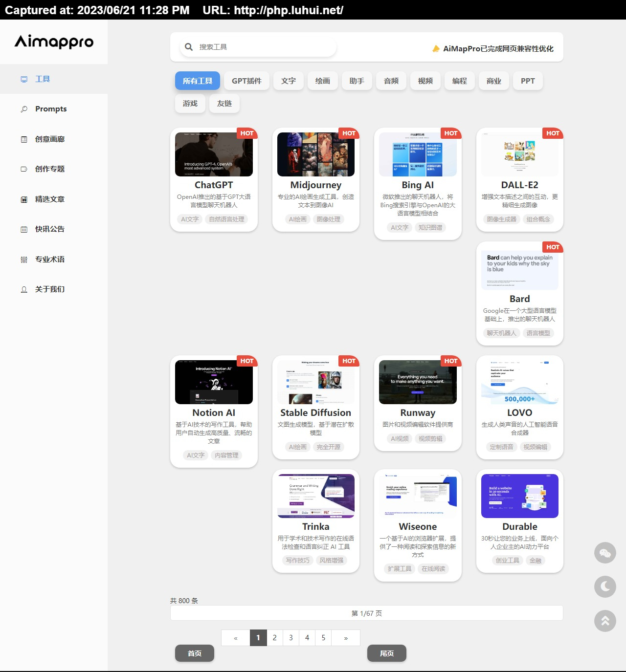Viewport: 626px width, 672px height.
Task: Select the 视频 category tab
Action: [425, 81]
